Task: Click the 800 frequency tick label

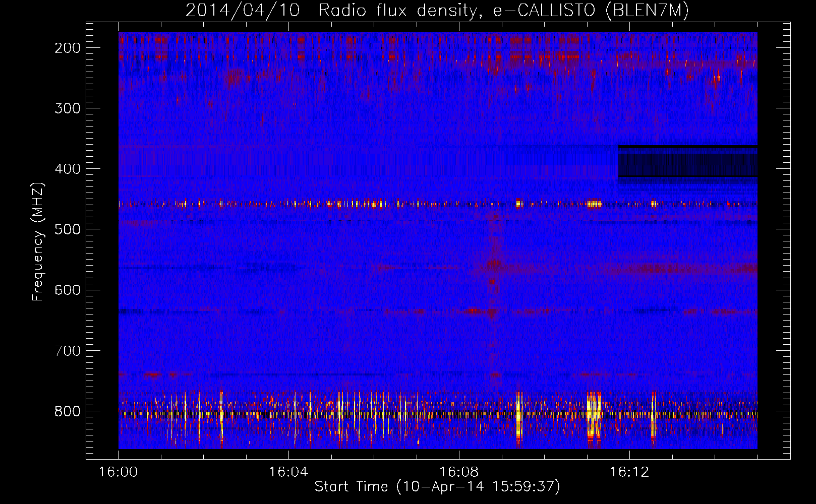Action: coord(68,411)
